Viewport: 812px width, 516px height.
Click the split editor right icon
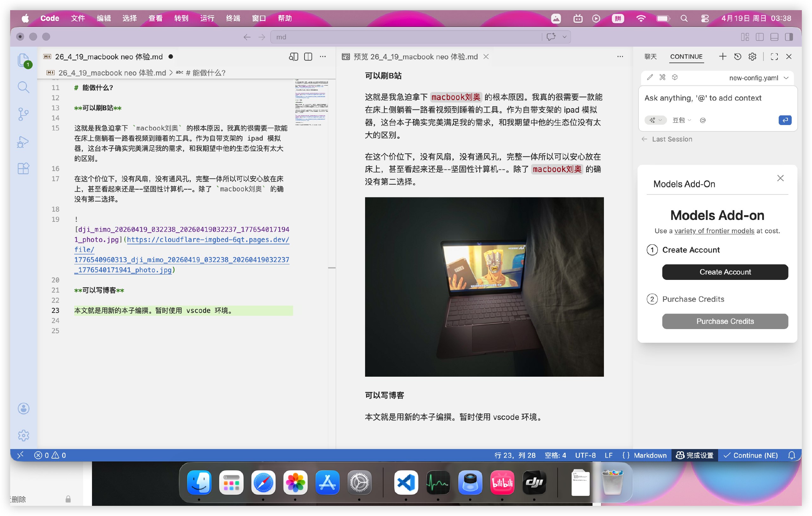(308, 57)
